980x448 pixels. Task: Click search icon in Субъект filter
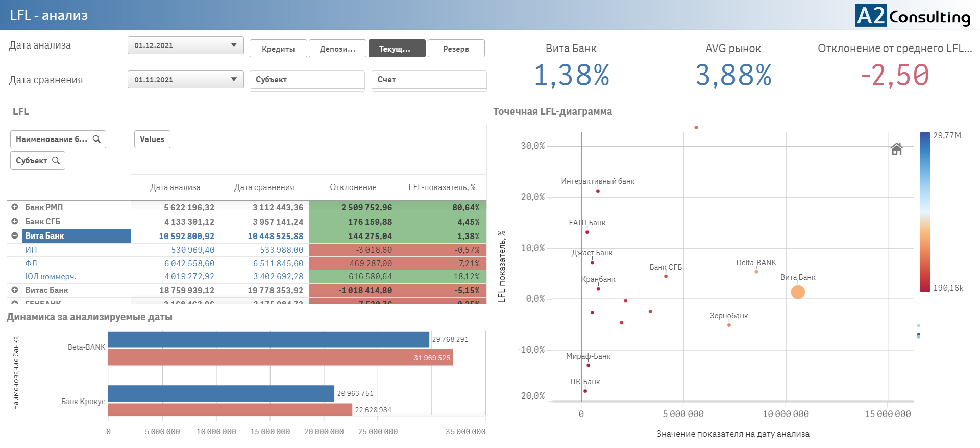tap(56, 160)
